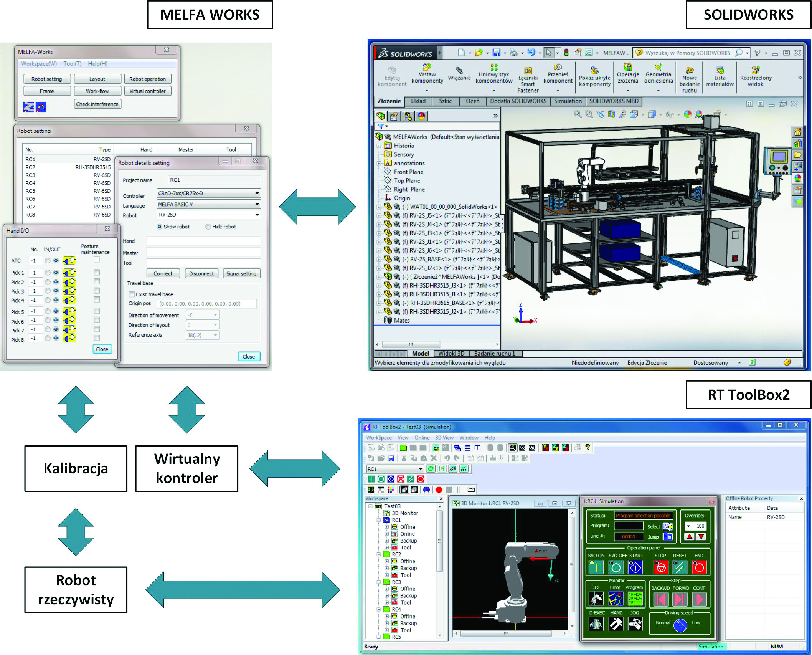Click the STOP icon in Operation panel
The image size is (812, 655).
pos(661,567)
